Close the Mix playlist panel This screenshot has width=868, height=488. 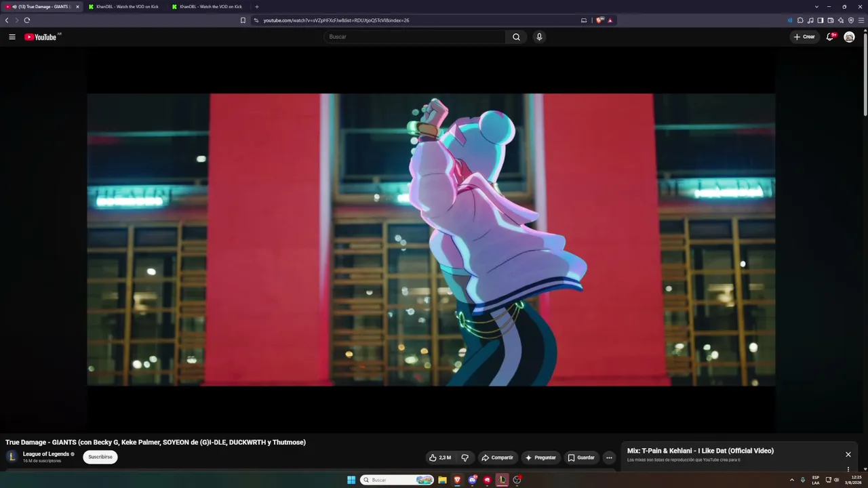(x=848, y=454)
